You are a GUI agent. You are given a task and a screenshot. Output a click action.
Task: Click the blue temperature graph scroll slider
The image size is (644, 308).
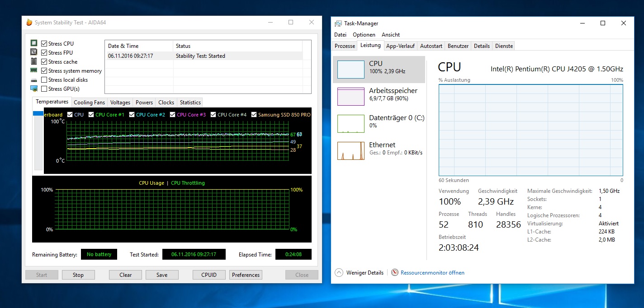click(x=38, y=113)
